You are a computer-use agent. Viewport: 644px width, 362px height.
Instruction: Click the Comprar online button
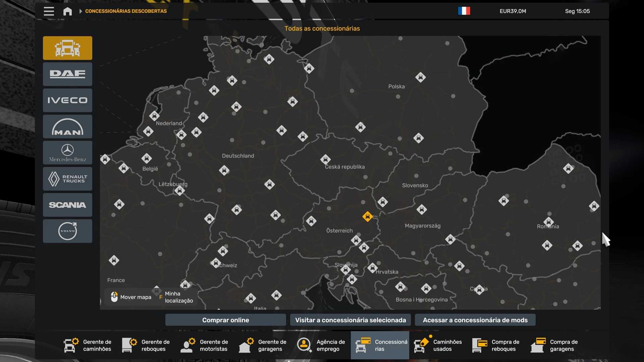(225, 320)
